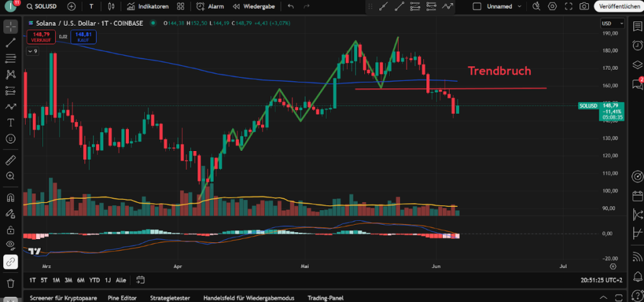Select the crosshair cursor tool
The image size is (644, 302).
(x=11, y=28)
